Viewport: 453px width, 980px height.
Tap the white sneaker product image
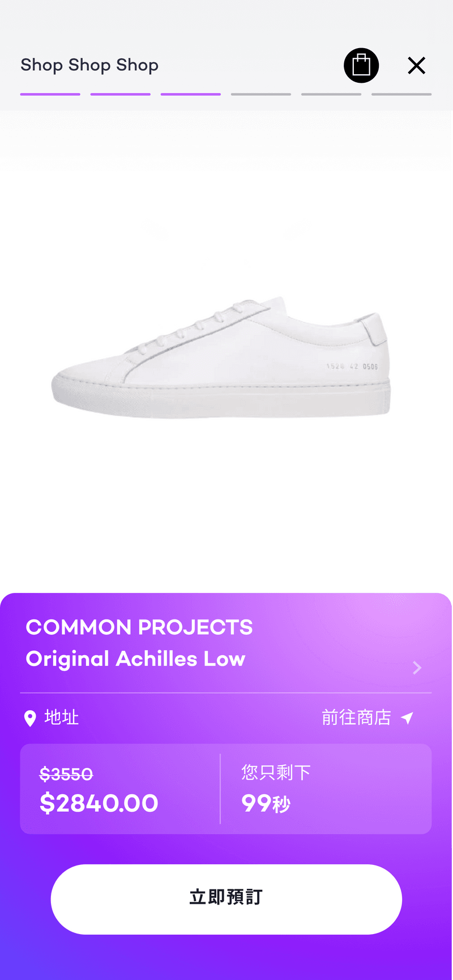[221, 357]
